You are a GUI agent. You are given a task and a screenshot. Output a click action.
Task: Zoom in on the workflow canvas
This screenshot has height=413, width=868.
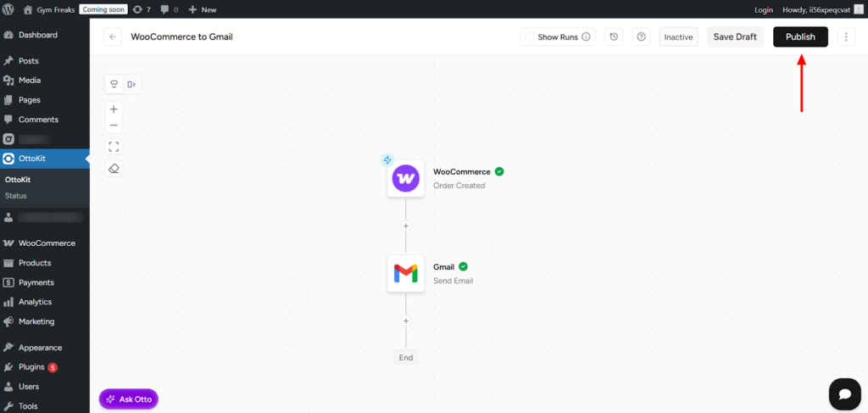tap(114, 109)
